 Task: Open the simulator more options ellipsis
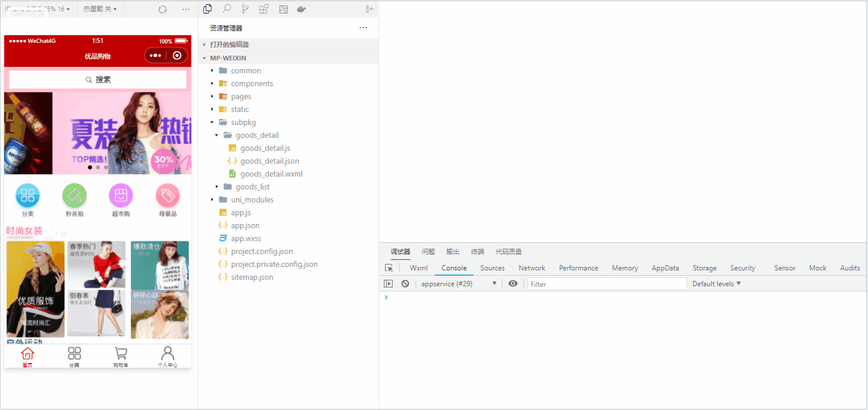click(186, 9)
